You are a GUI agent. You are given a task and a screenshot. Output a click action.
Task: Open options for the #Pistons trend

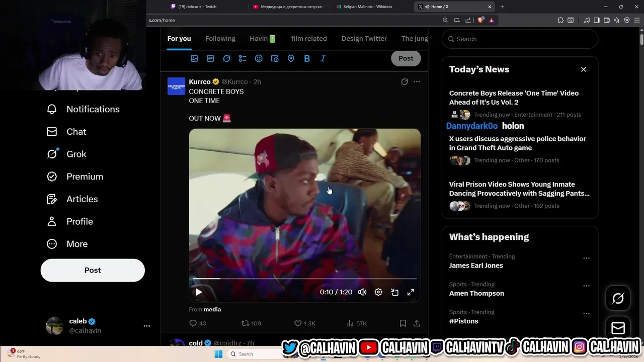click(586, 313)
